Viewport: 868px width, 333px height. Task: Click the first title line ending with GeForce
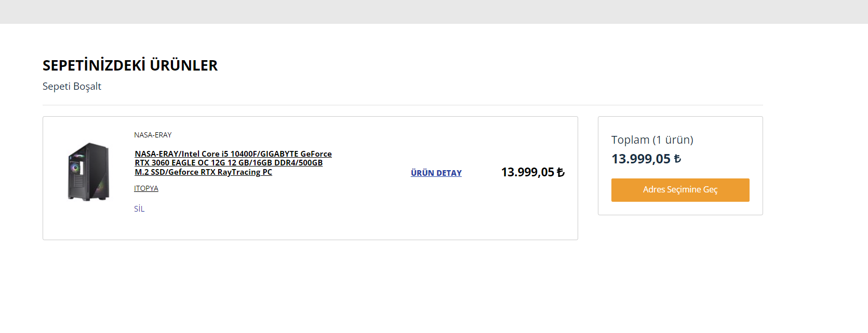[x=233, y=154]
